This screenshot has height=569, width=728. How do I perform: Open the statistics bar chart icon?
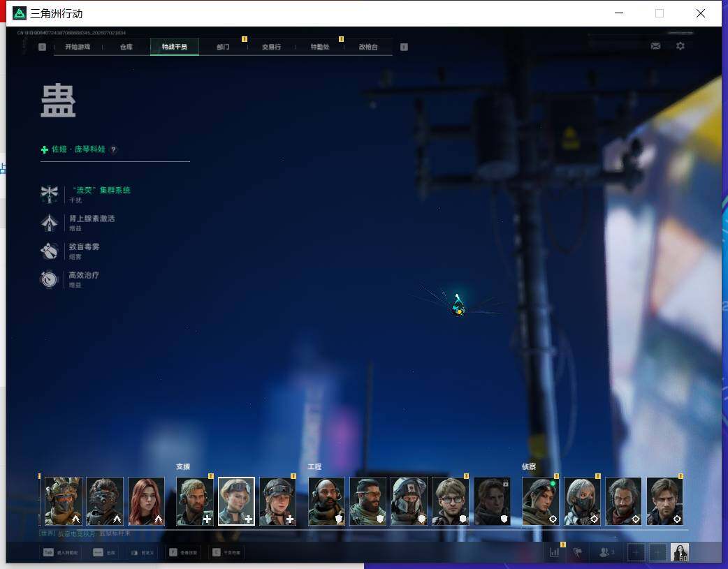(x=554, y=552)
